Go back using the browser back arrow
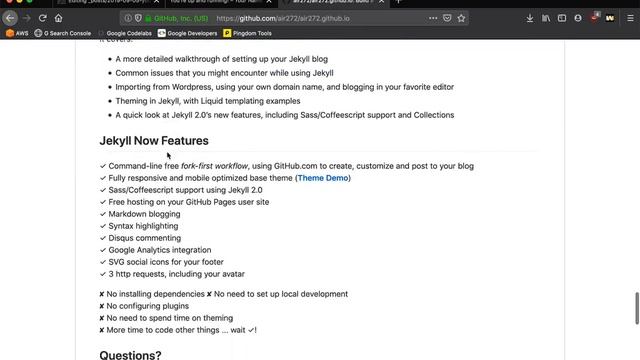 [10, 18]
